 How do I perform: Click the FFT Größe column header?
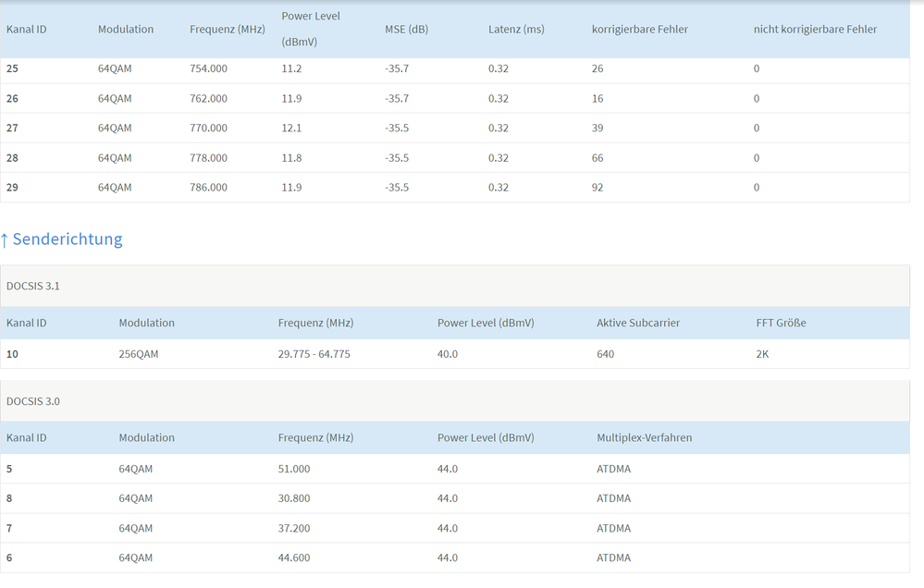(x=780, y=324)
